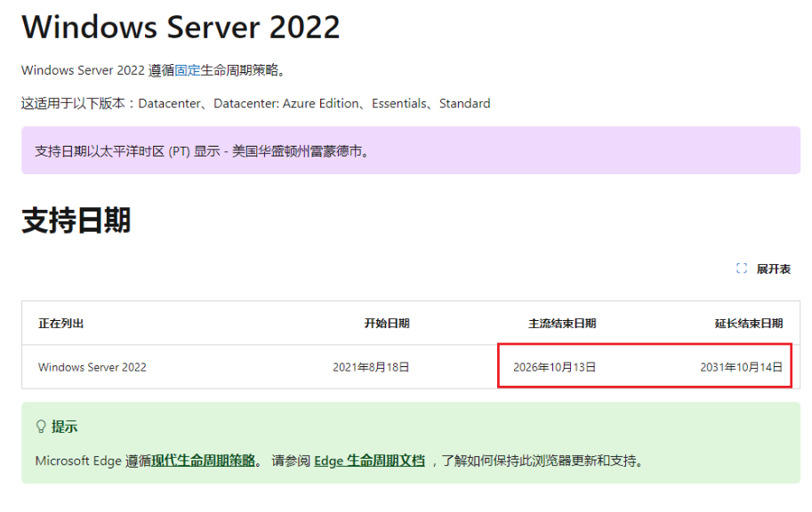Viewport: 812px width, 512px height.
Task: Open the Edge 生命周期文档 link
Action: (x=369, y=460)
